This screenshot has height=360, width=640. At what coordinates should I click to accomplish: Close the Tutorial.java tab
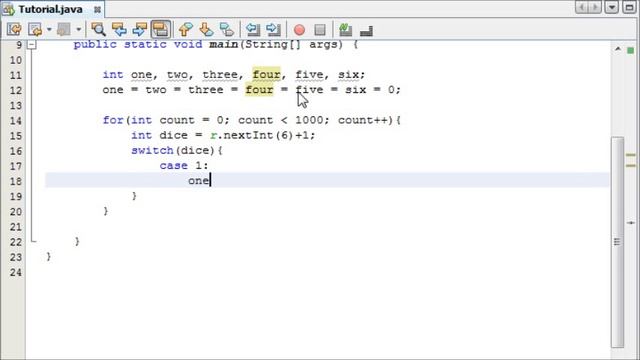point(97,9)
